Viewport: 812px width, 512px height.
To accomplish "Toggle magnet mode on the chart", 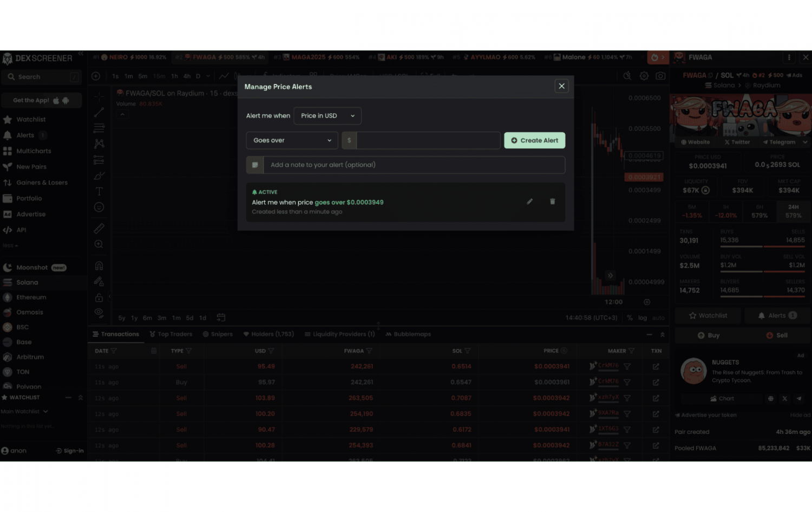I will 99,265.
